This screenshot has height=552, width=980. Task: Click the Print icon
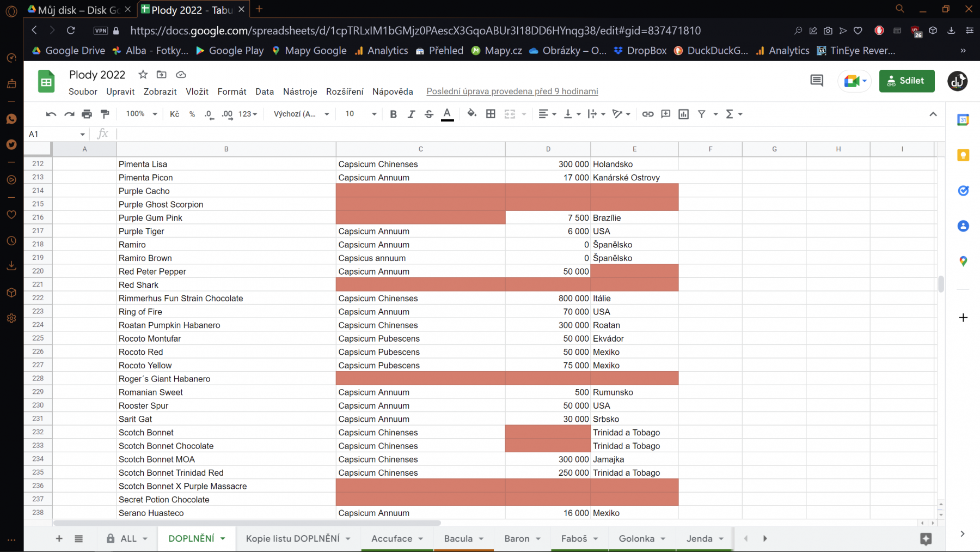pos(87,114)
